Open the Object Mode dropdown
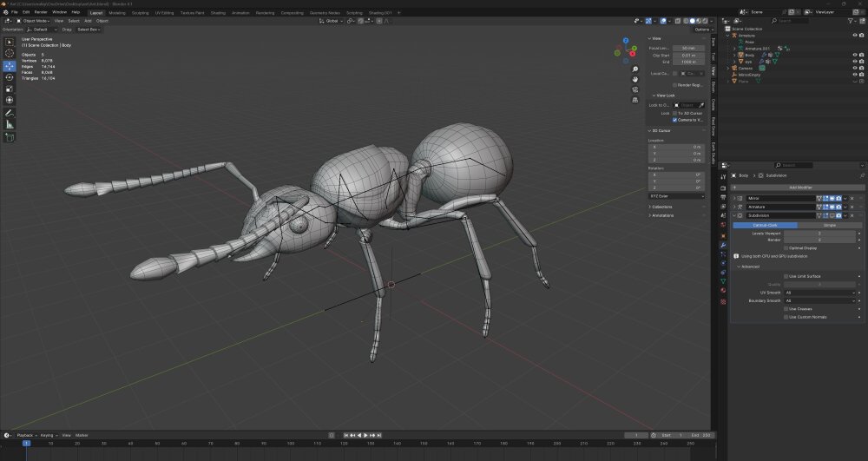 pyautogui.click(x=33, y=21)
